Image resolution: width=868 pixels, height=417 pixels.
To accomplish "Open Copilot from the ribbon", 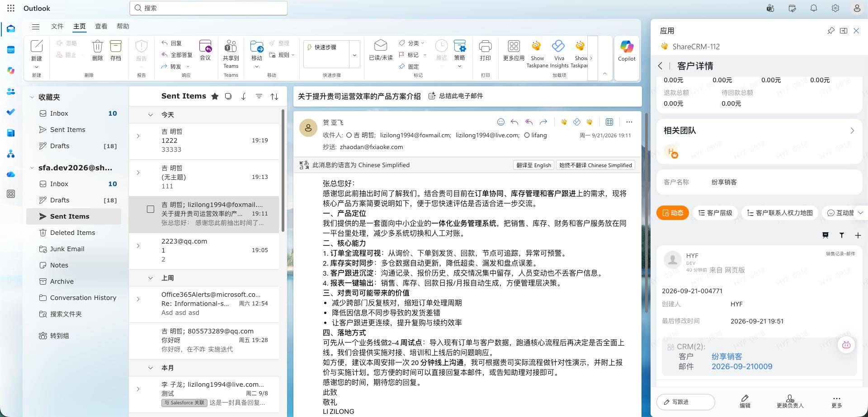I will 627,50.
